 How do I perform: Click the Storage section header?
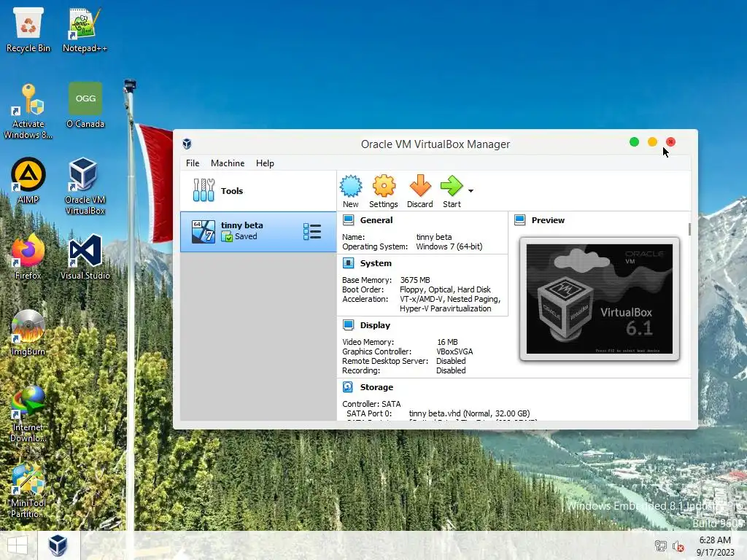376,387
